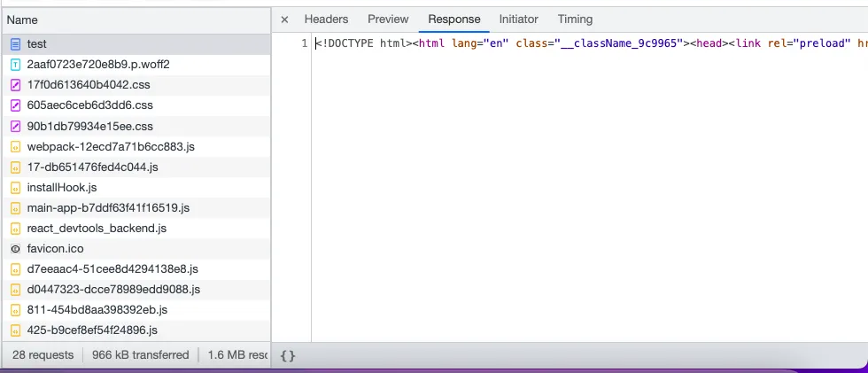Viewport: 868px width, 373px height.
Task: Select the 2aaf0723e720e8b9.p.woff2 request
Action: [136, 65]
